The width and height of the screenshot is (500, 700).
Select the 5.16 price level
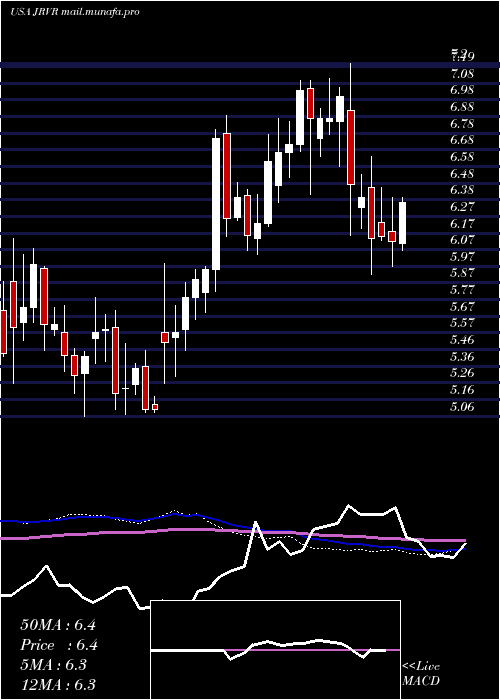tap(462, 390)
